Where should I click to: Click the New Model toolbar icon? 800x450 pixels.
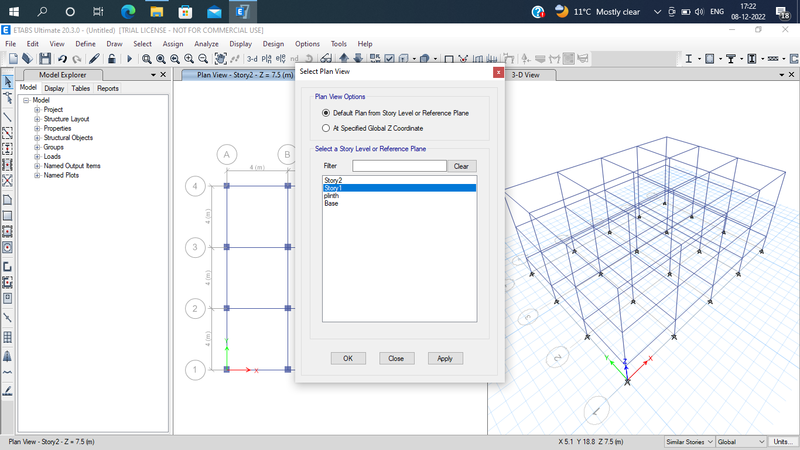pyautogui.click(x=13, y=59)
